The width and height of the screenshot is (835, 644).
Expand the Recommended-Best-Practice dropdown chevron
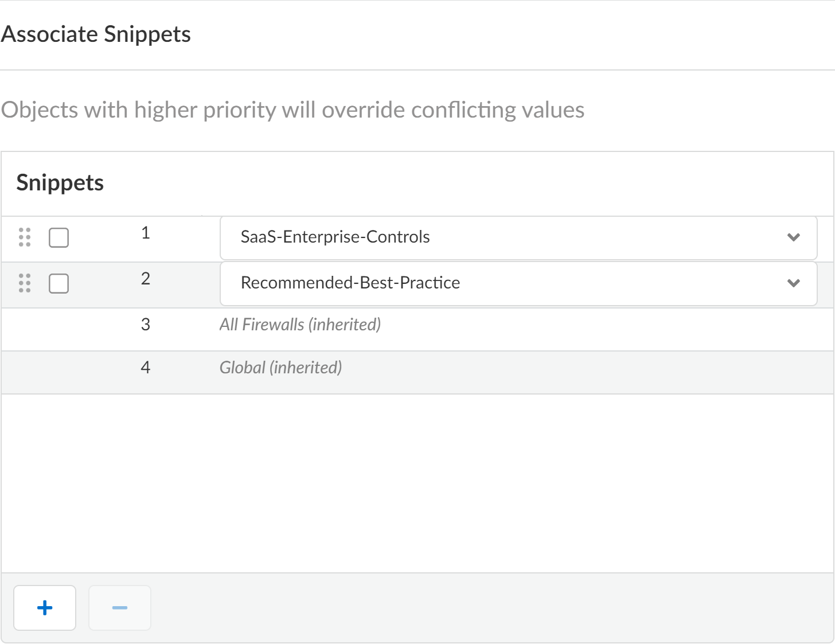[x=794, y=283]
